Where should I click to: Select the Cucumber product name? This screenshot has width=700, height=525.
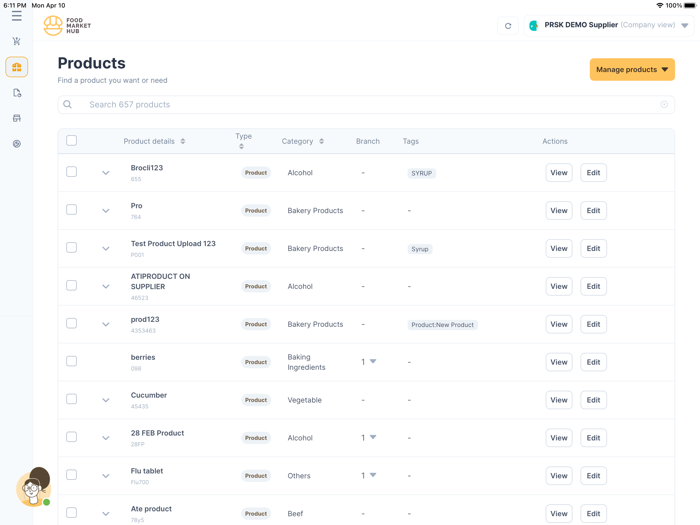(x=149, y=395)
